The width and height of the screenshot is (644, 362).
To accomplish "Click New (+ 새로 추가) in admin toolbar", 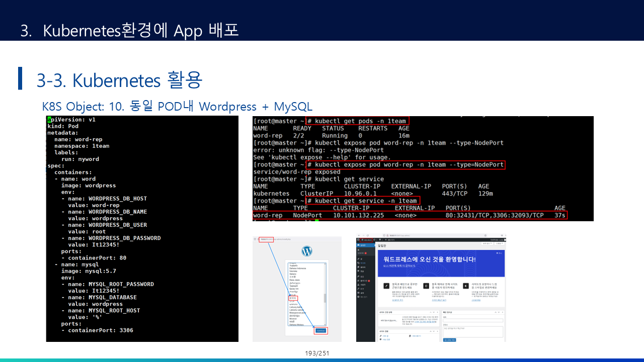I will tap(389, 240).
